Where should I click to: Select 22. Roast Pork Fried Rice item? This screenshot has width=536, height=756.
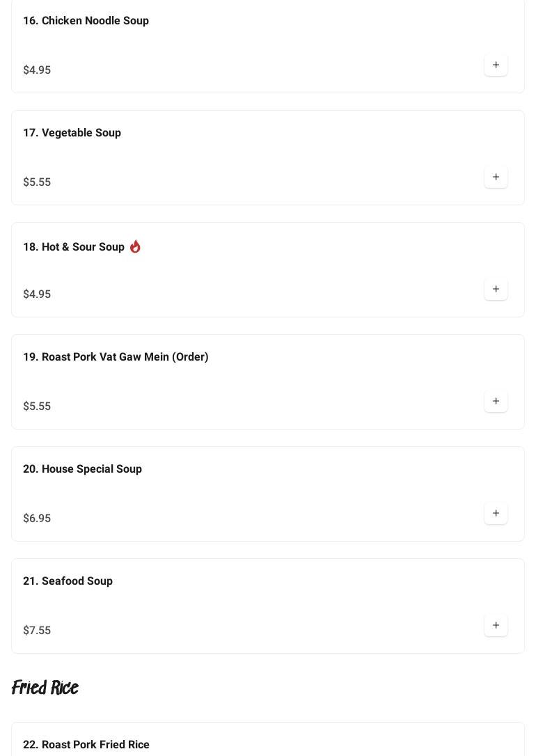point(86,744)
